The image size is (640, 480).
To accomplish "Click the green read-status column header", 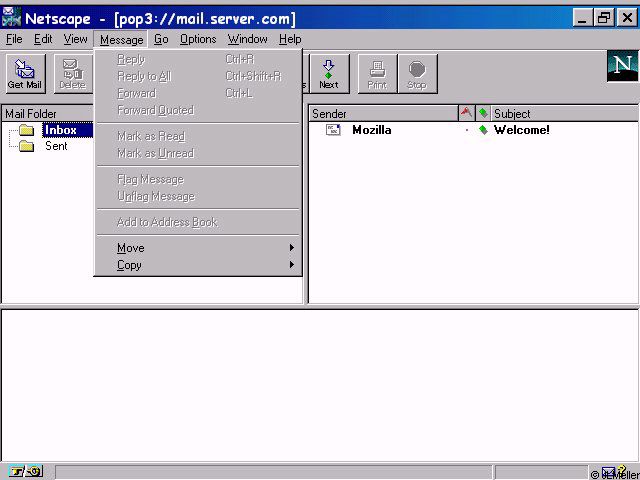I will click(x=483, y=113).
